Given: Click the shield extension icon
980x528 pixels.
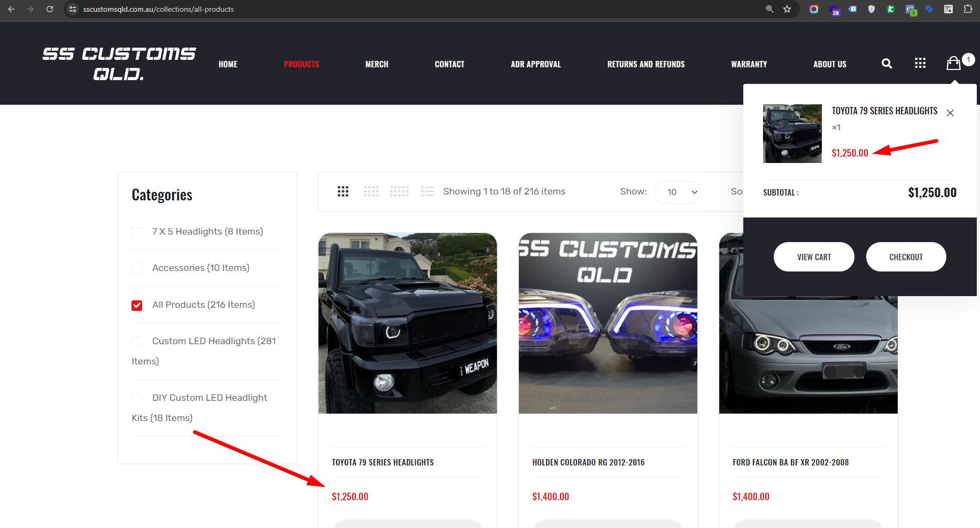Looking at the screenshot, I should point(872,9).
